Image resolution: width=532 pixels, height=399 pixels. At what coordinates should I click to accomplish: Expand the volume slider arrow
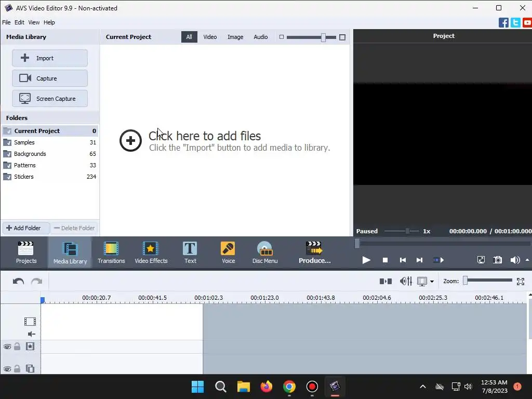[x=527, y=260]
